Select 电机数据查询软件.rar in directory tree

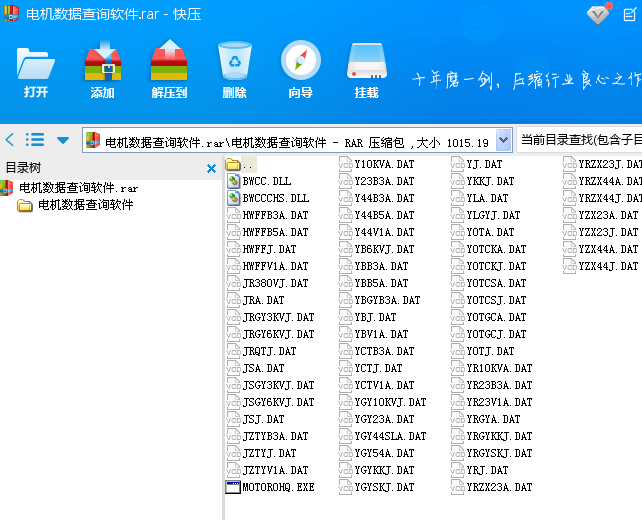pos(70,188)
